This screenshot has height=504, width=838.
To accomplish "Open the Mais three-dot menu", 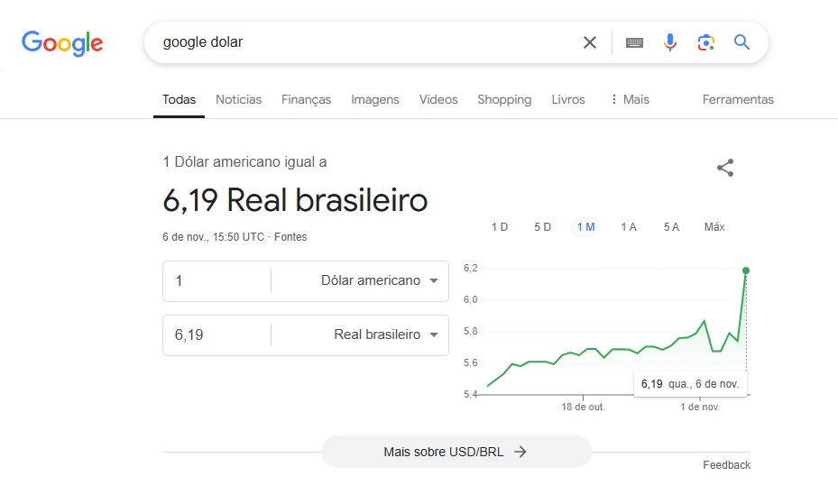I will [630, 99].
